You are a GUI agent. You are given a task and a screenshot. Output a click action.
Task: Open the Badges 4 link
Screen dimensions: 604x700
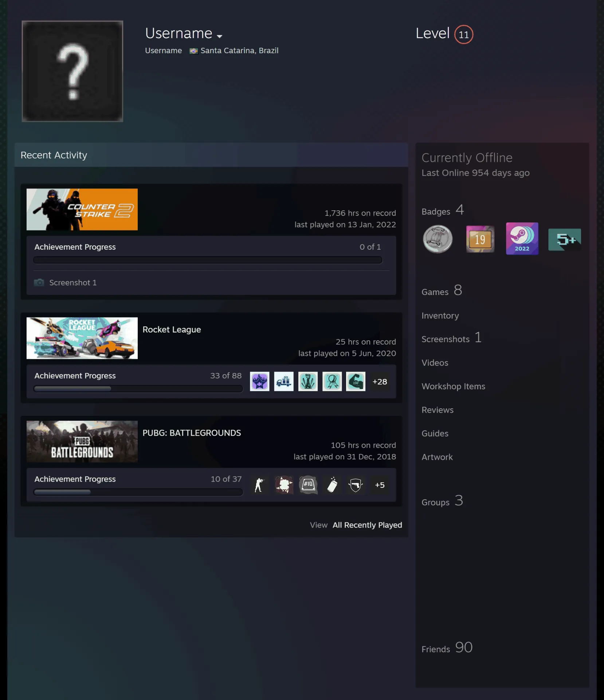pyautogui.click(x=443, y=210)
